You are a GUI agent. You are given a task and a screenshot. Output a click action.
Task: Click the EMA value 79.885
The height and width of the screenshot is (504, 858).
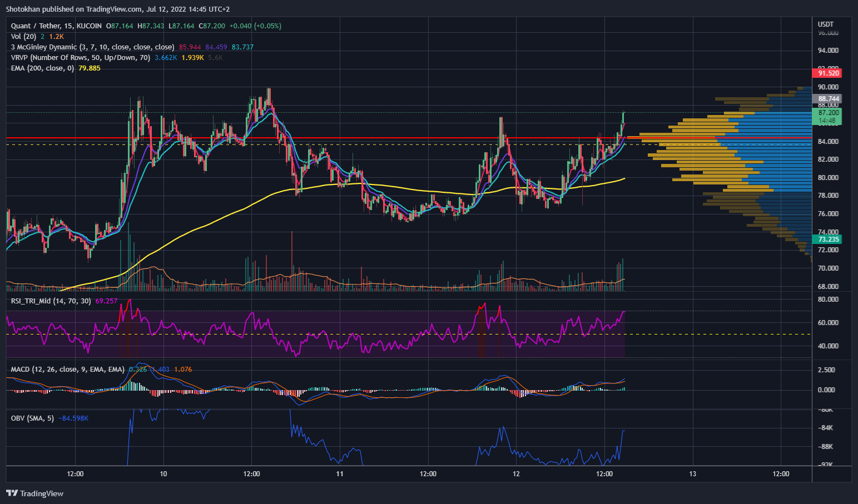point(90,68)
